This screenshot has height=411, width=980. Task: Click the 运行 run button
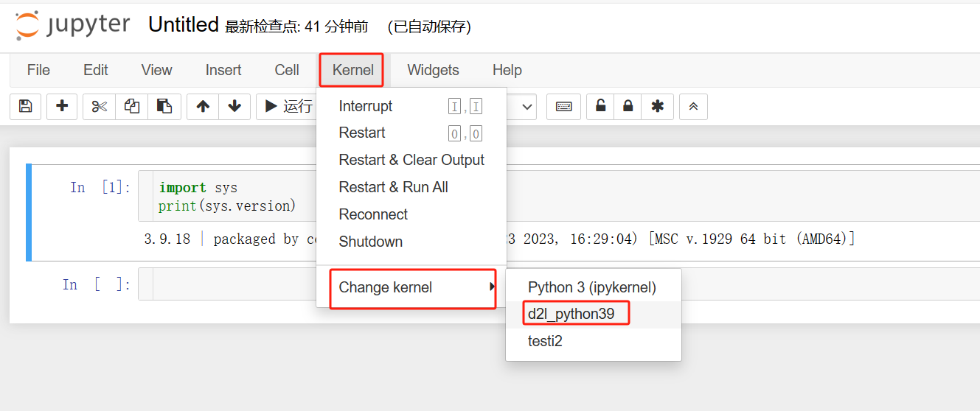click(288, 106)
